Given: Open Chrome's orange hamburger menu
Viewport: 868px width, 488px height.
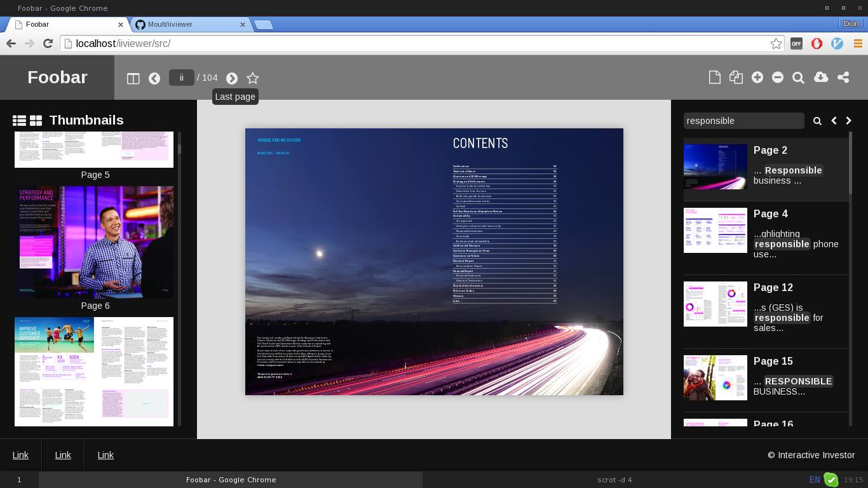Looking at the screenshot, I should click(x=858, y=44).
